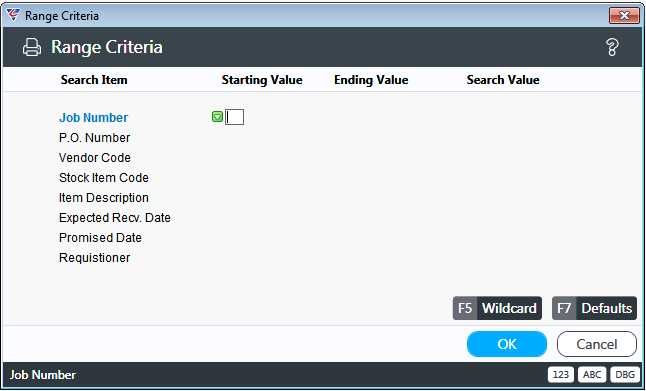Viewport: 646px width, 391px height.
Task: Select the Expected Recv. Date row
Action: pyautogui.click(x=115, y=218)
